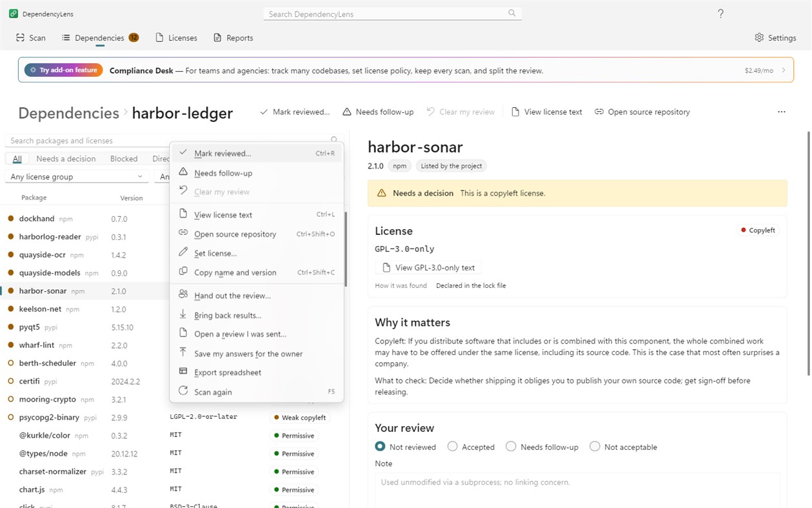
Task: Click the magnifier in the top search bar
Action: (512, 14)
